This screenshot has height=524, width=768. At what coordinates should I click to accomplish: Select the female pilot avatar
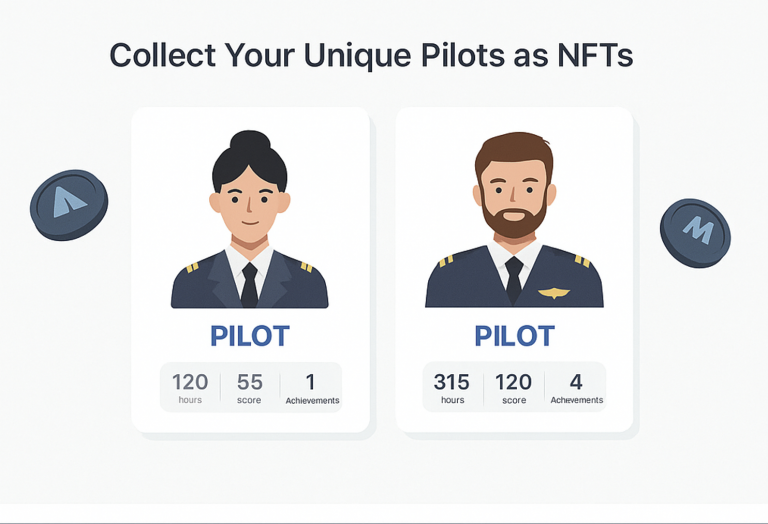[249, 219]
